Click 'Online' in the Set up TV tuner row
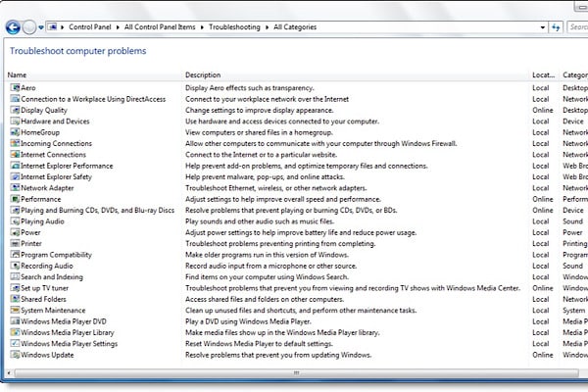The image size is (588, 392). pyautogui.click(x=543, y=288)
